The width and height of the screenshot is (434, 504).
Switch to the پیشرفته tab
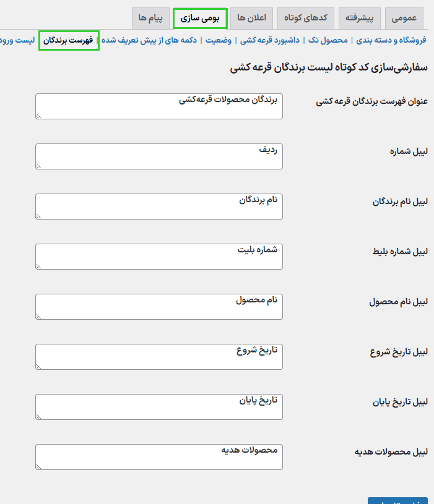point(359,18)
